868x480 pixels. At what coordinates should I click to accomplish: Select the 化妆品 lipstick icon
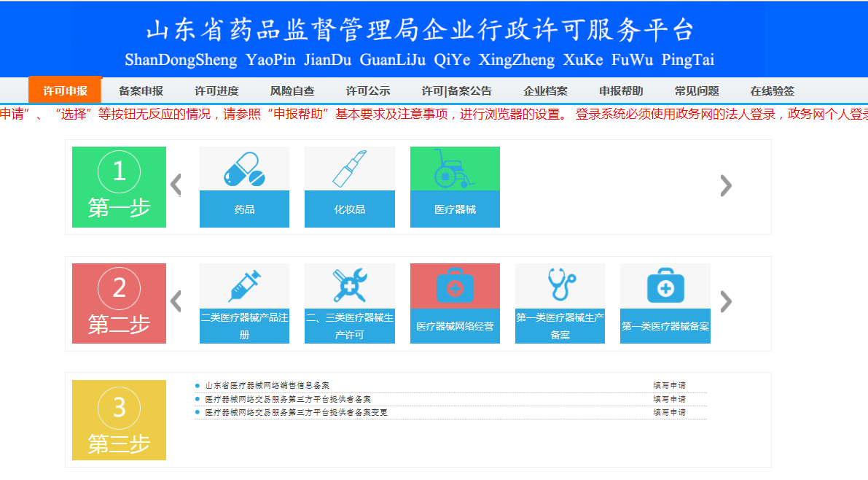[350, 169]
